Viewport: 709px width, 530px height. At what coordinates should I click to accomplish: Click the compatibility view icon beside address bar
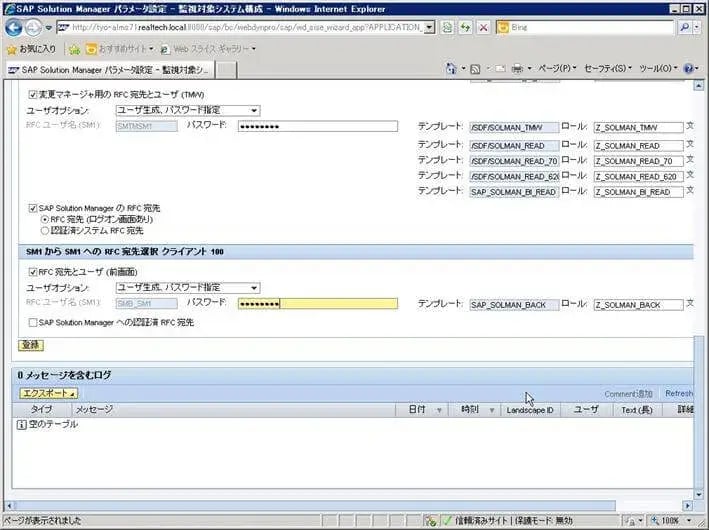[447, 28]
